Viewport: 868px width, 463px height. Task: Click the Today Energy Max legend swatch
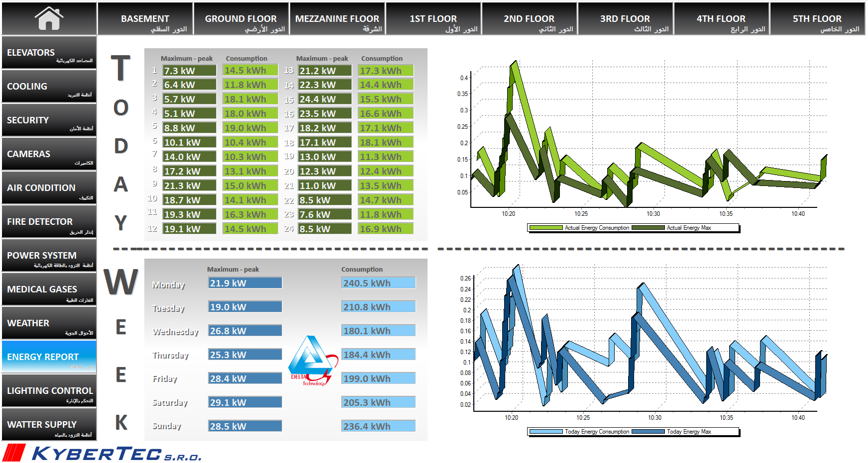tap(648, 432)
